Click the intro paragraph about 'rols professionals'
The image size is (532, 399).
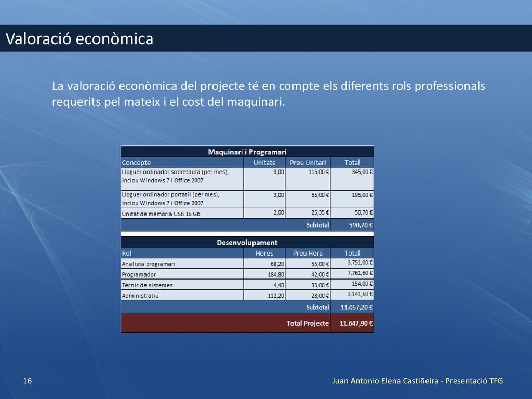click(269, 94)
